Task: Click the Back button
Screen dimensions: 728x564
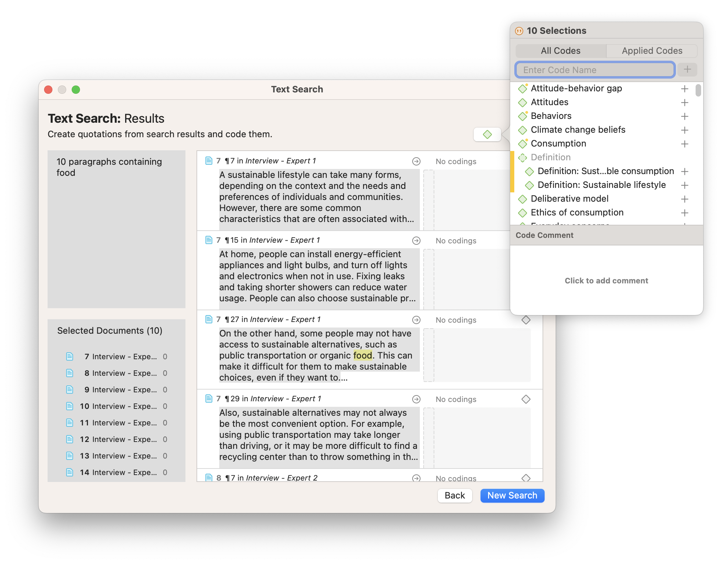Action: [x=454, y=496]
